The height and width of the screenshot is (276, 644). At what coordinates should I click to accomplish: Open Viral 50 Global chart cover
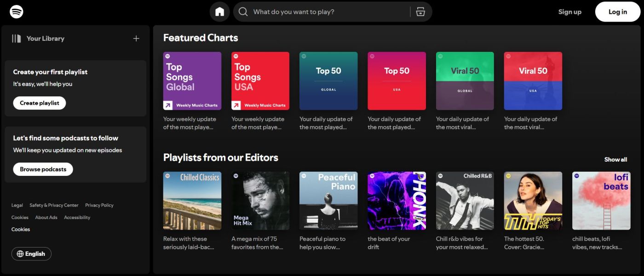tap(465, 81)
